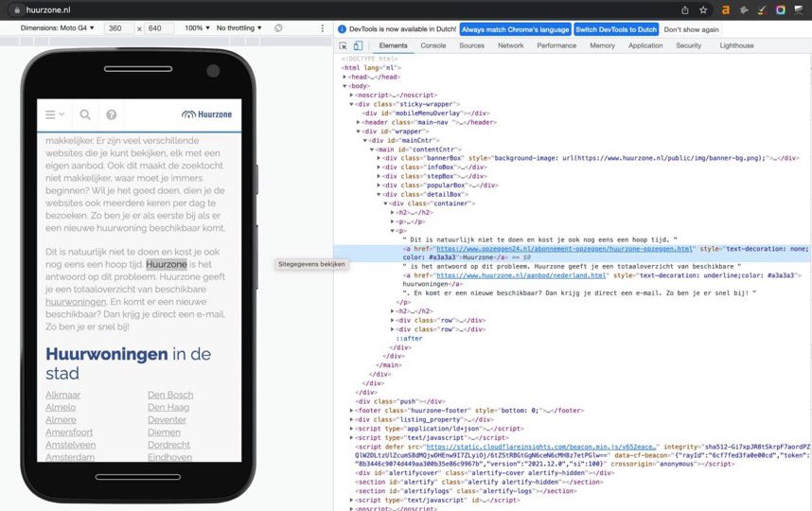This screenshot has height=511, width=812.
Task: Tap the Amersfoort city link
Action: pos(69,432)
